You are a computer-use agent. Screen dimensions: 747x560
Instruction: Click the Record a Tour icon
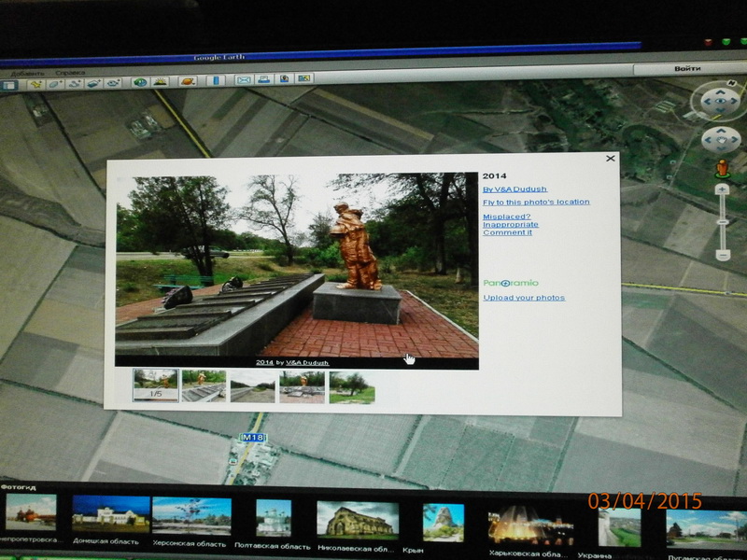tap(113, 83)
